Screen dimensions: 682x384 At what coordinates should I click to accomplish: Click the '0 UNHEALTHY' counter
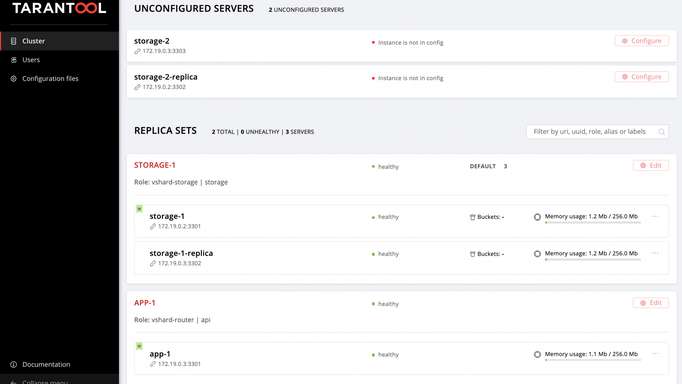click(260, 132)
